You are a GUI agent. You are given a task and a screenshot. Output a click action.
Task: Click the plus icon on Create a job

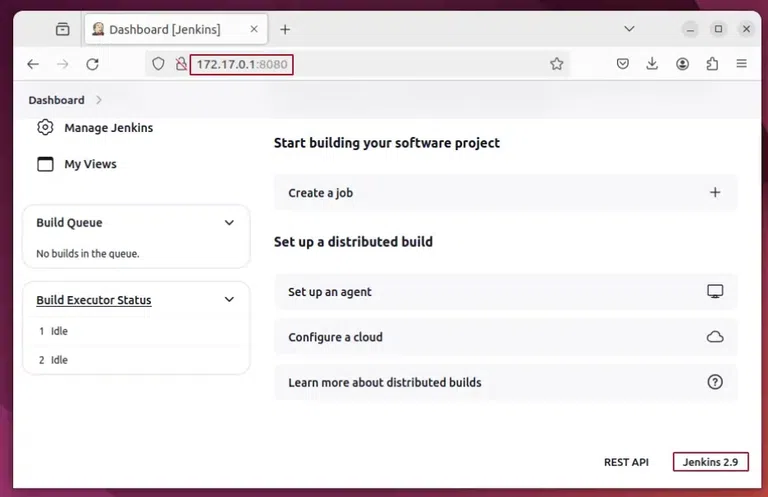[x=715, y=193]
